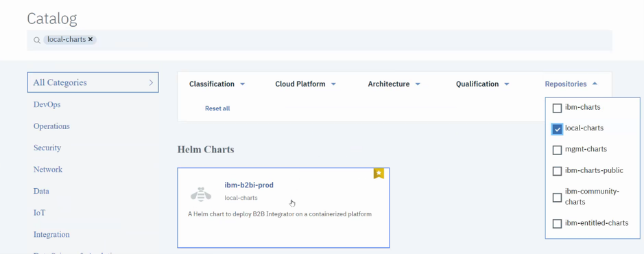644x254 pixels.
Task: Select the DevOps category
Action: click(47, 104)
